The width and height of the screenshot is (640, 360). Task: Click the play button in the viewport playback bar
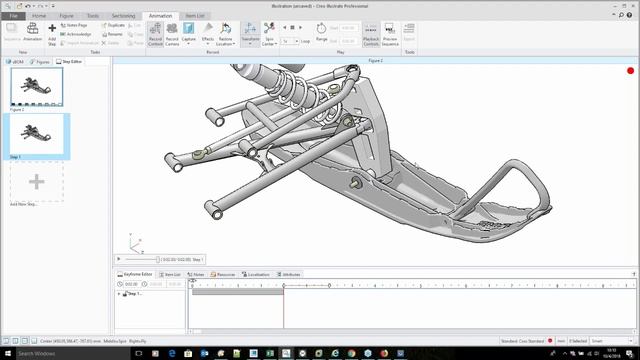click(119, 259)
